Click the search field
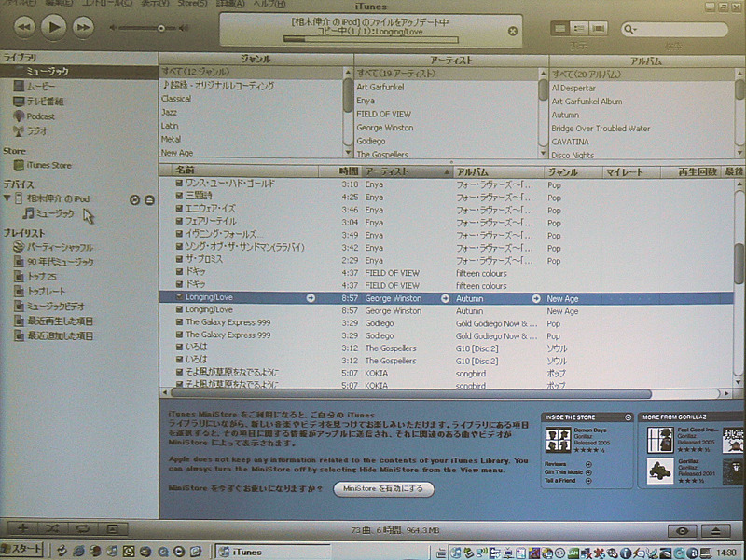The height and width of the screenshot is (560, 746). [674, 30]
